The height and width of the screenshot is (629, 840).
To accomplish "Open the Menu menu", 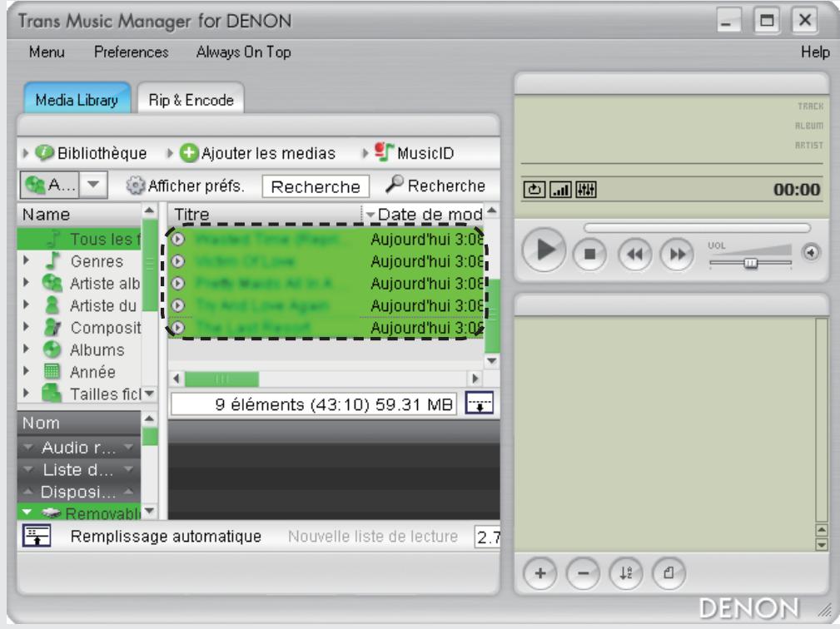I will pyautogui.click(x=47, y=52).
